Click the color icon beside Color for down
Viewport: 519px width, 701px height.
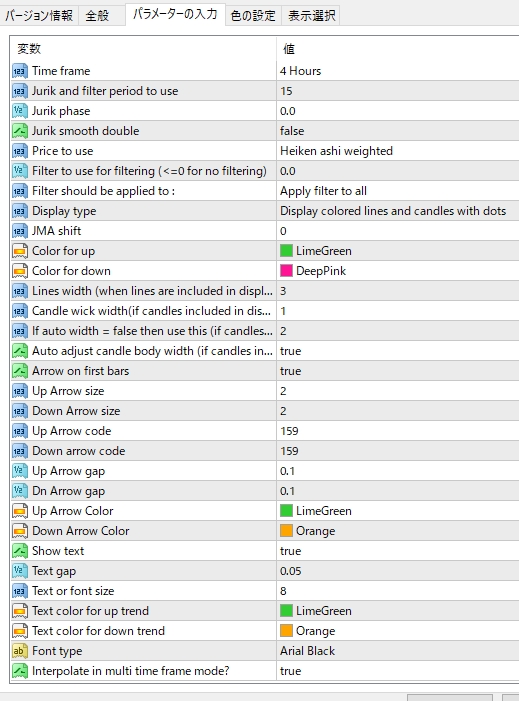(20, 271)
